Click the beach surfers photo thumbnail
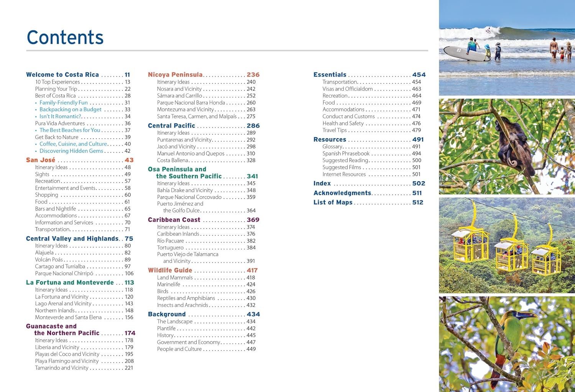 (x=507, y=48)
